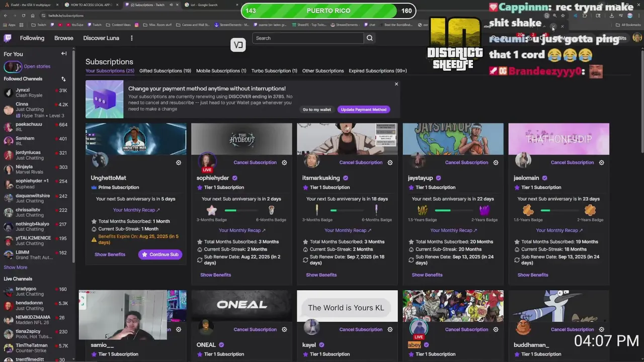The width and height of the screenshot is (644, 362).
Task: Select the Gifted Subscriptions (19) tab
Action: pyautogui.click(x=165, y=71)
